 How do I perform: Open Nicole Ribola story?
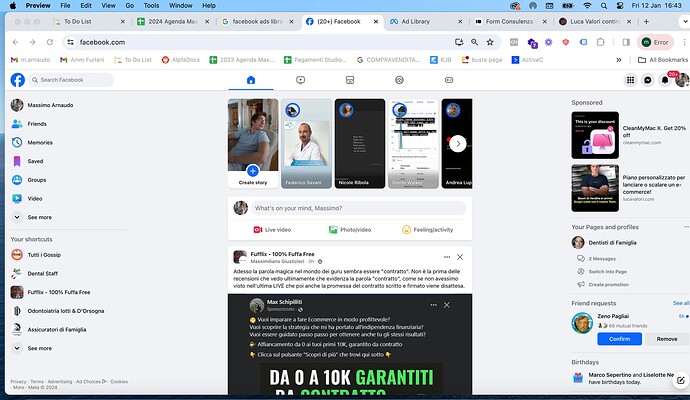360,143
